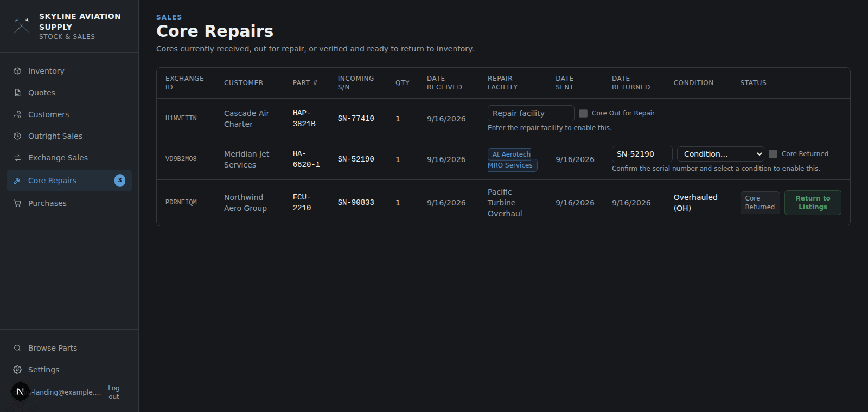
Task: Open Browse Parts
Action: pos(69,348)
